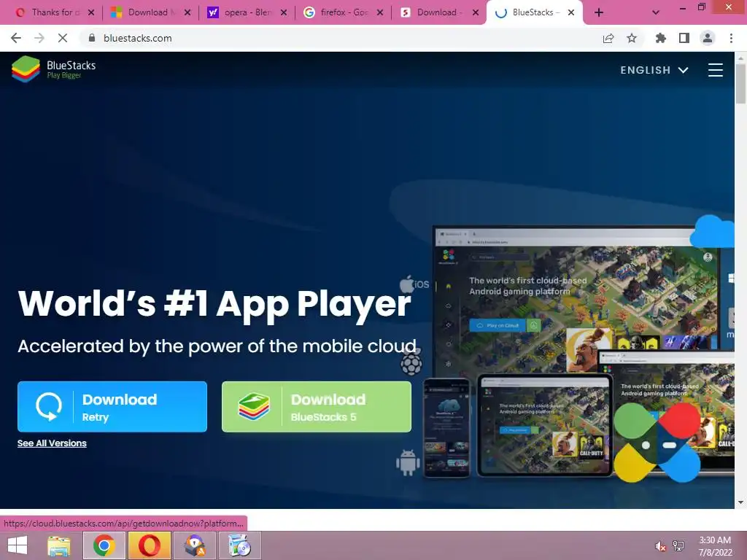The image size is (747, 560).
Task: Click the BlueStacks logo in the header
Action: [x=54, y=69]
